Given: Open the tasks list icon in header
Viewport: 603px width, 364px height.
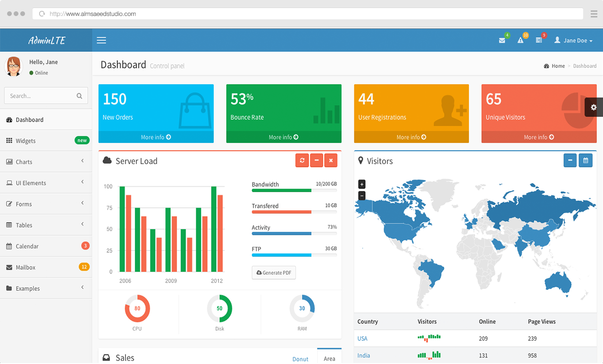Looking at the screenshot, I should coord(539,41).
